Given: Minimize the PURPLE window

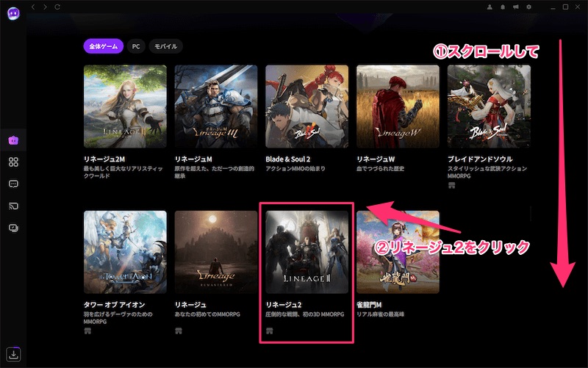Looking at the screenshot, I should [553, 7].
